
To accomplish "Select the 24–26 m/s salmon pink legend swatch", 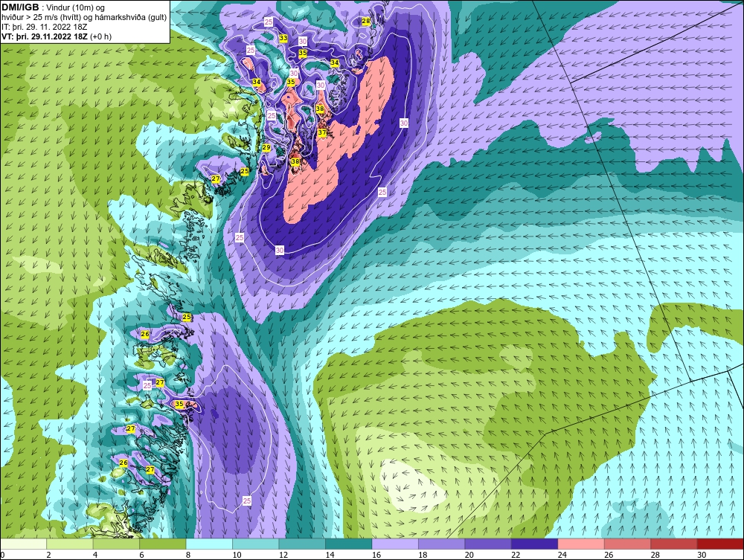I will pos(581,544).
